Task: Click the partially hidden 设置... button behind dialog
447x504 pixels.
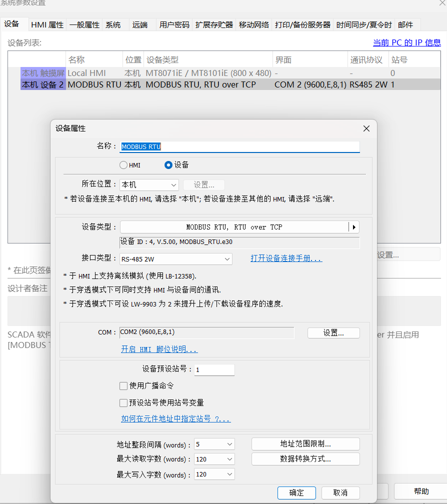Action: pyautogui.click(x=408, y=254)
